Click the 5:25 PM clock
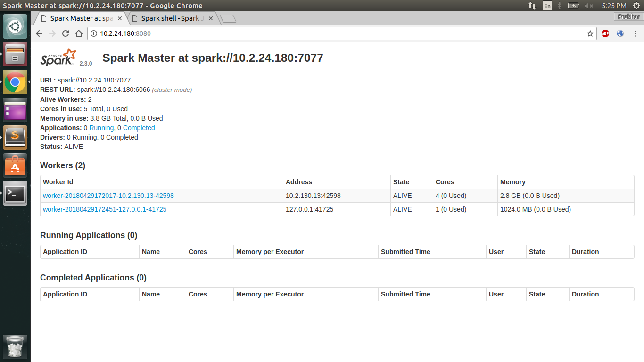The width and height of the screenshot is (644, 362). click(x=614, y=6)
